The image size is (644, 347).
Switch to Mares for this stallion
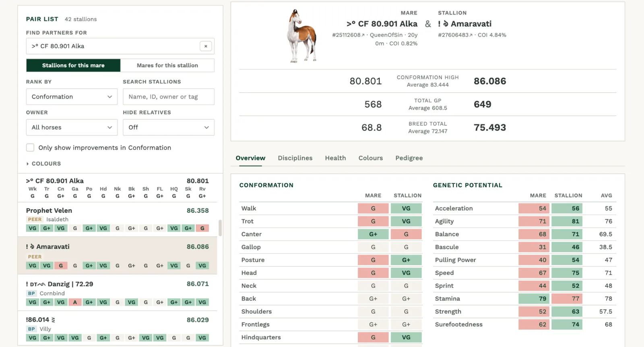point(167,65)
